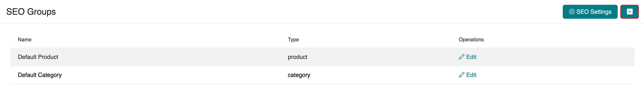Click the 'SEO Settings' label text
644x94 pixels.
[594, 12]
